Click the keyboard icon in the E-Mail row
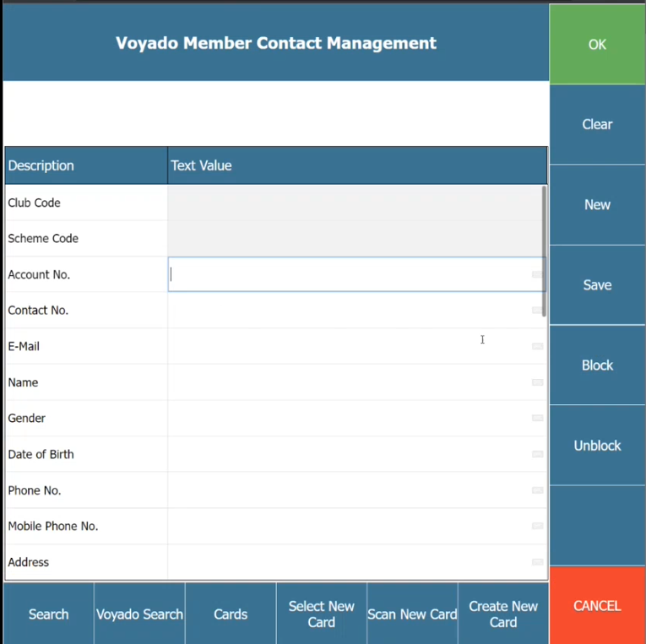 pos(537,347)
